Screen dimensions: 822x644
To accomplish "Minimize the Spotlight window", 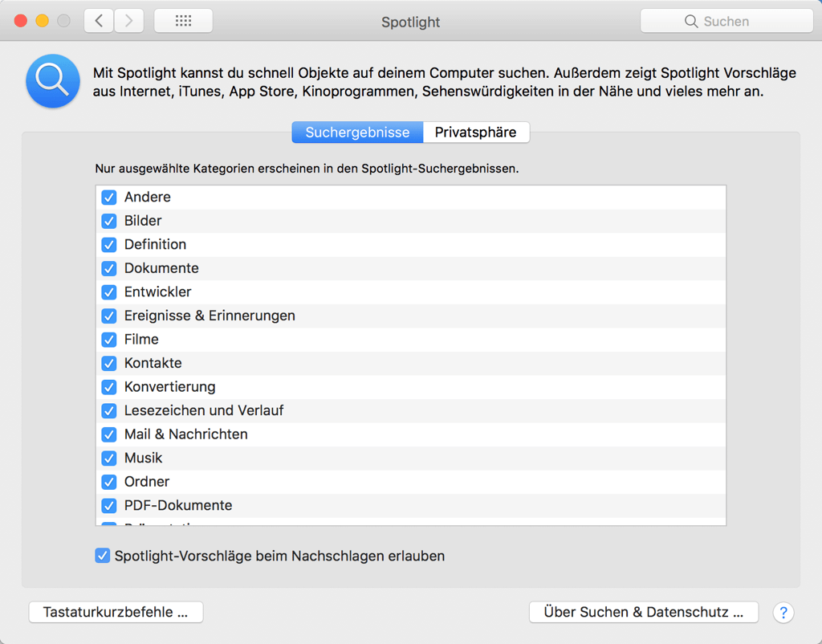I will coord(43,21).
